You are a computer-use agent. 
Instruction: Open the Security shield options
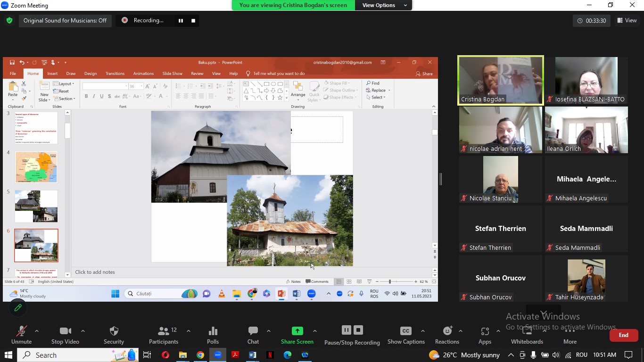point(114,335)
